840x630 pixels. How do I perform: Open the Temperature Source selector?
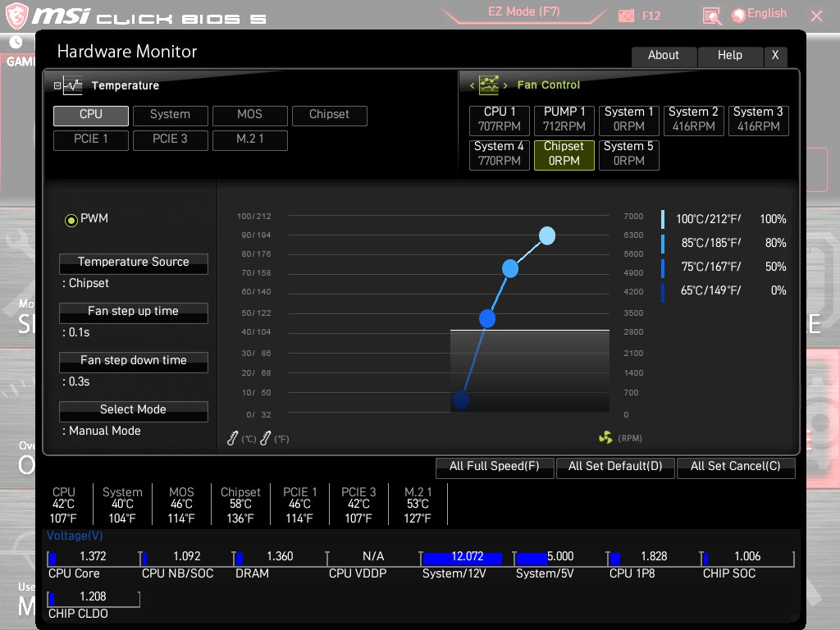click(x=134, y=263)
